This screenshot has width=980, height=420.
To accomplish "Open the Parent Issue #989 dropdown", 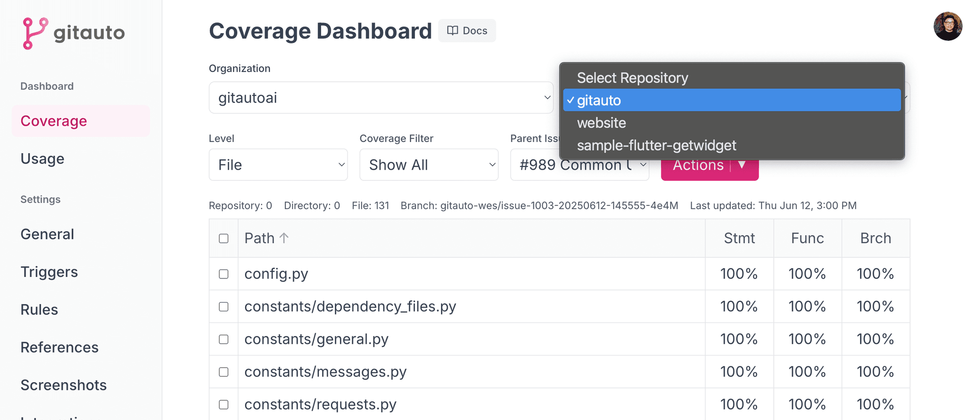I will [579, 165].
